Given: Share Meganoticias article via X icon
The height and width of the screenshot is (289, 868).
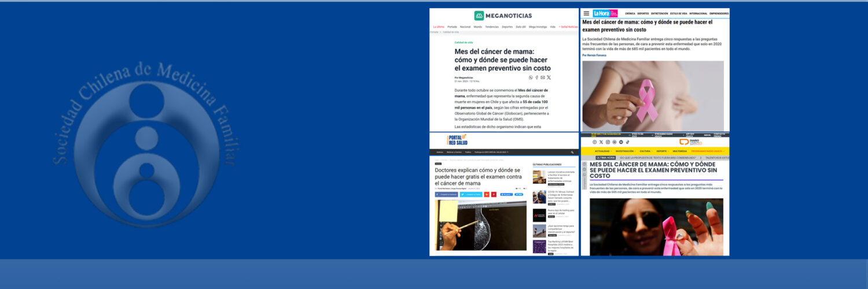Looking at the screenshot, I should coord(549,77).
